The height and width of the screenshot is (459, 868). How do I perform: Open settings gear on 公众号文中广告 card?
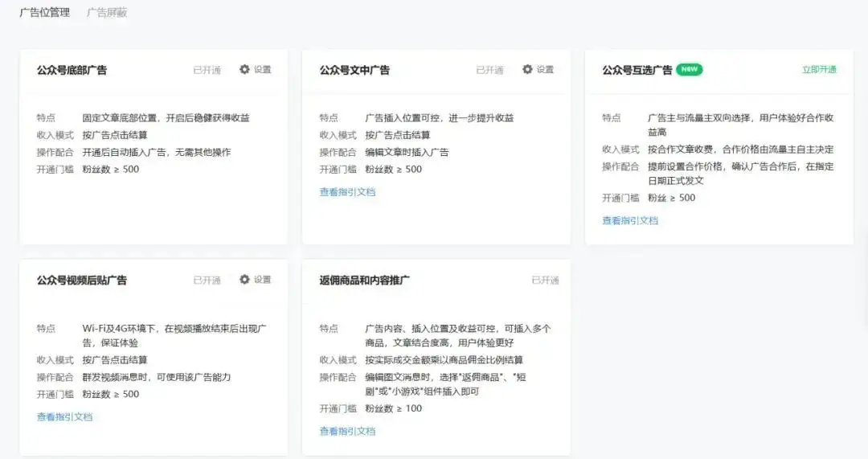528,70
